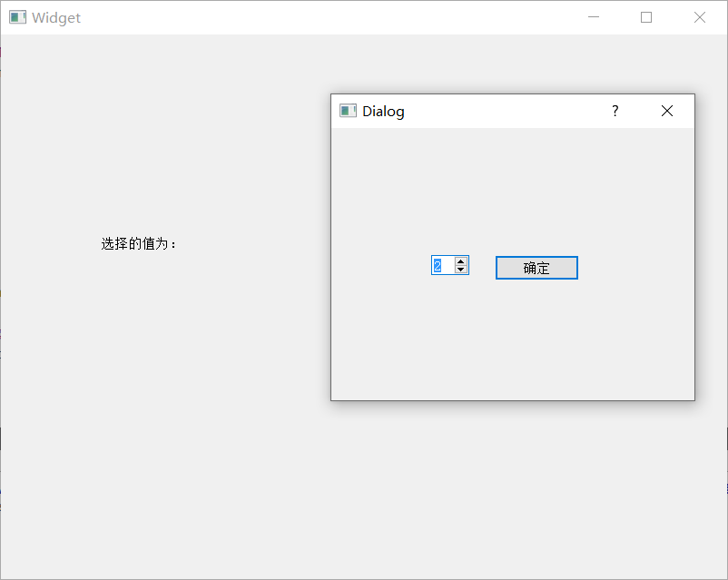Click the highlighted value 2 in spinner
Image resolution: width=728 pixels, height=580 pixels.
(438, 265)
